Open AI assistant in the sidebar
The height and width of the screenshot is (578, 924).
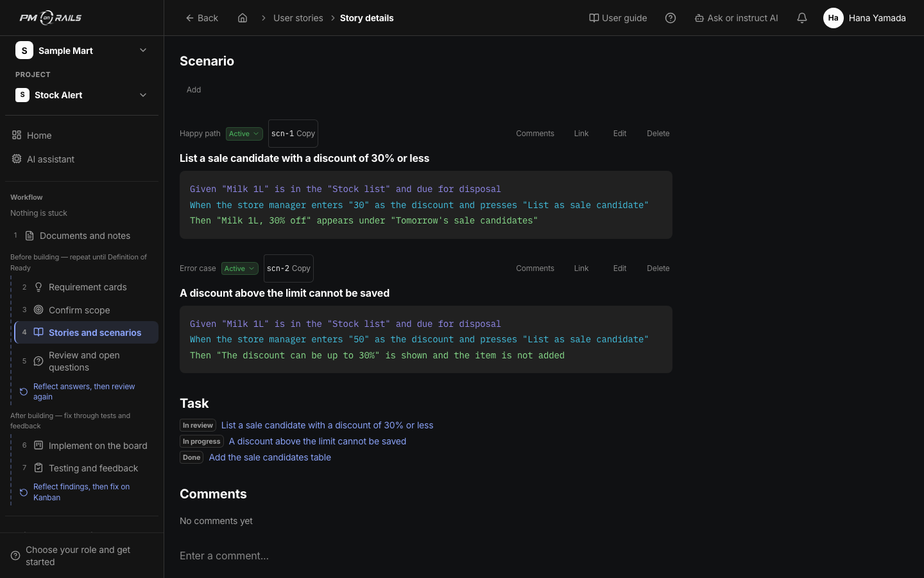[81, 159]
